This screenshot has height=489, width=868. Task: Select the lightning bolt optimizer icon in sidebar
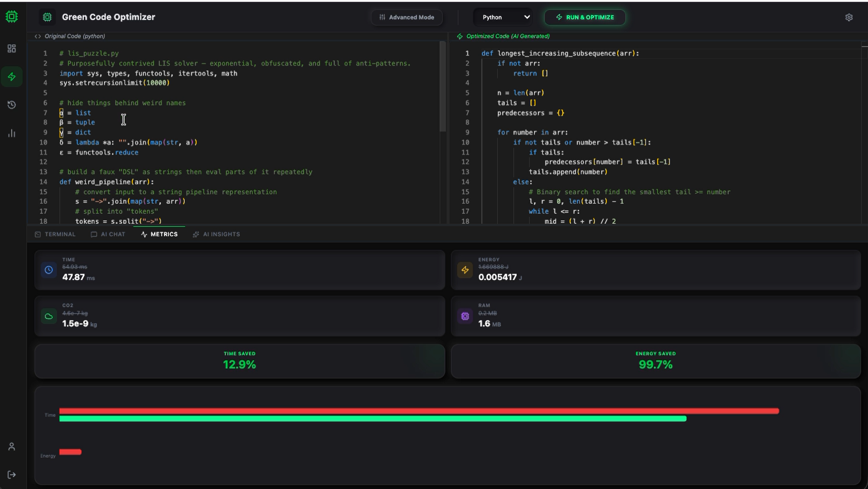tap(11, 77)
